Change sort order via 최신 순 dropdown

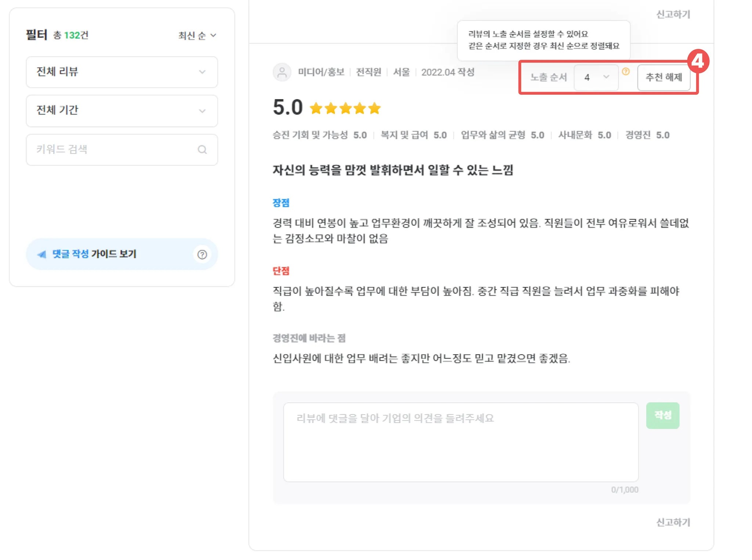pyautogui.click(x=197, y=36)
